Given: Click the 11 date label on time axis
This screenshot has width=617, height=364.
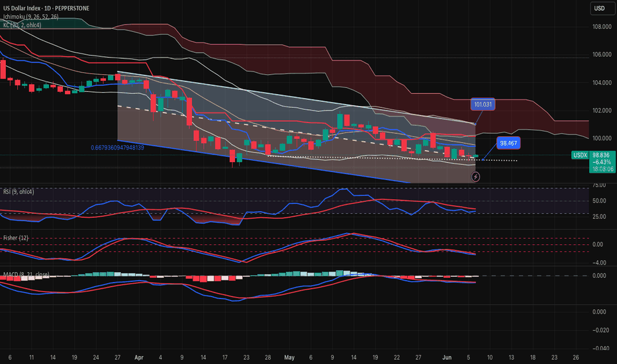Looking at the screenshot, I should pyautogui.click(x=32, y=357).
